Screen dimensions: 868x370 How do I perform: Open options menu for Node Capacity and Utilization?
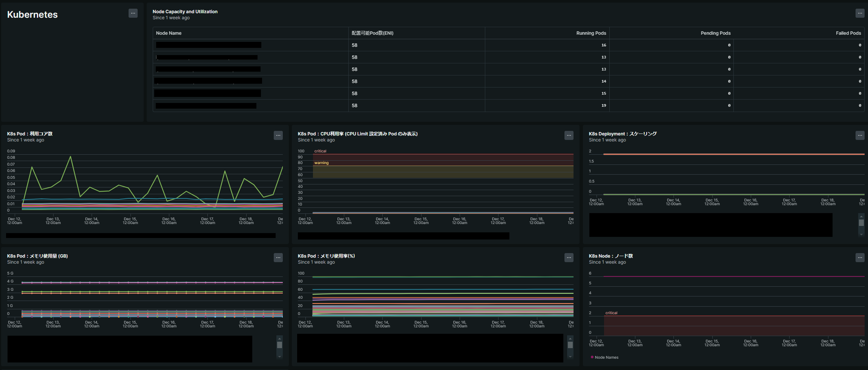pyautogui.click(x=860, y=13)
